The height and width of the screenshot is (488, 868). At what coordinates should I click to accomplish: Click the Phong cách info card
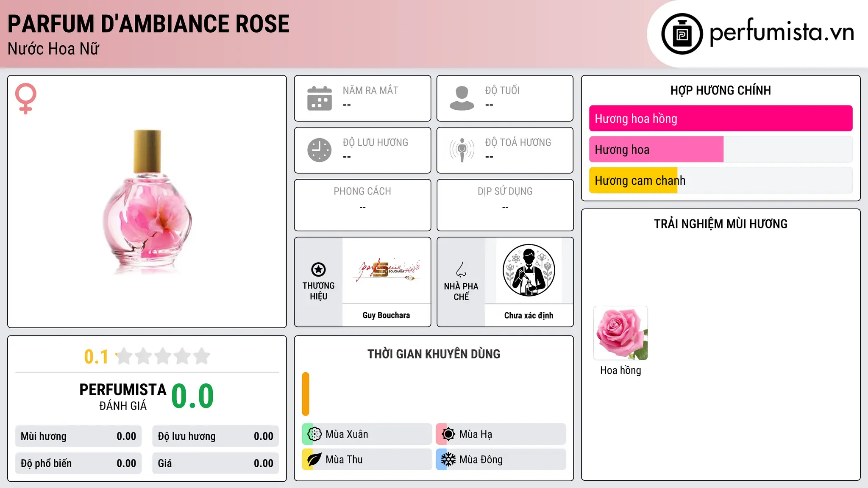[362, 205]
